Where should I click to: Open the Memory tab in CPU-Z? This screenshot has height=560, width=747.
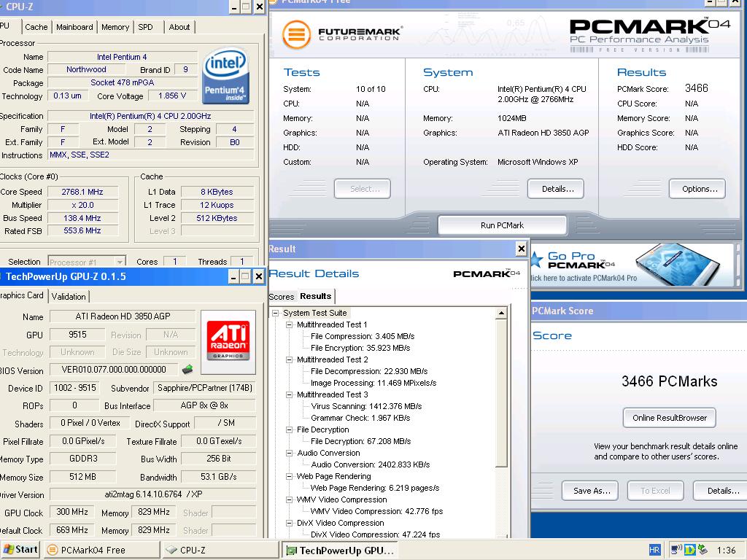coord(115,27)
